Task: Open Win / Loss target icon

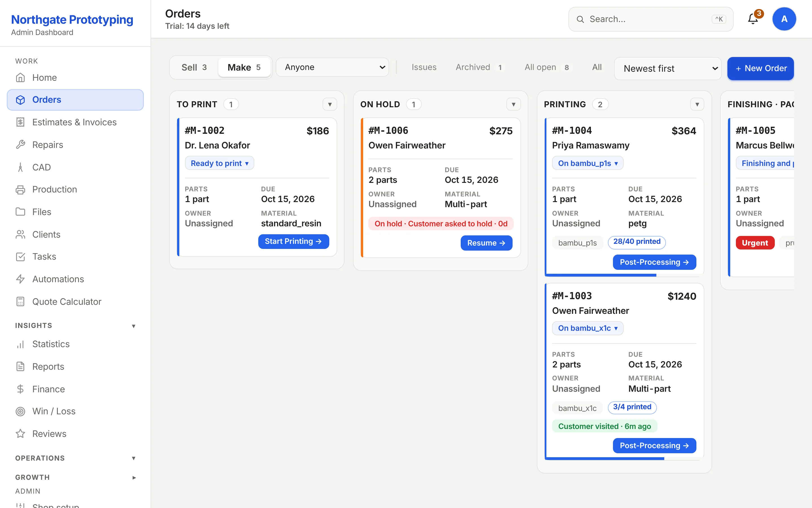Action: tap(21, 411)
